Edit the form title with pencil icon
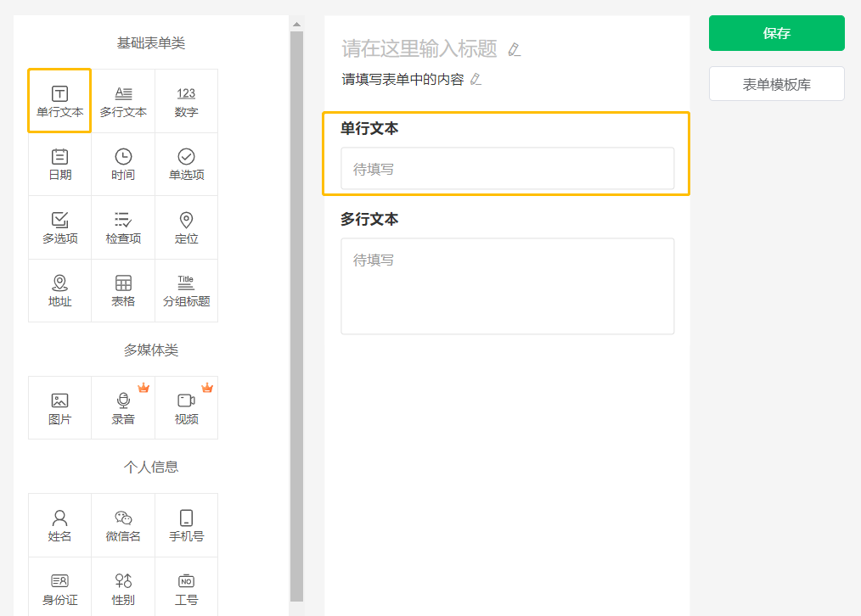861x616 pixels. coord(514,49)
